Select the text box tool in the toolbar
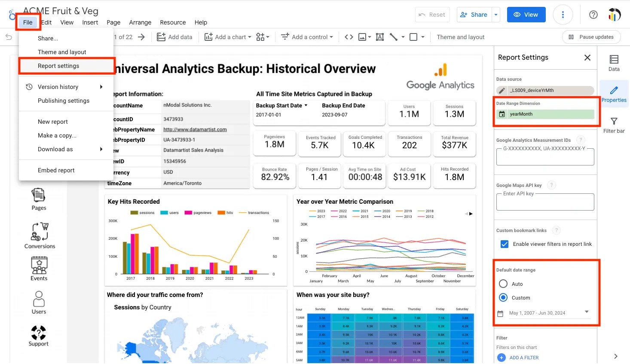Image resolution: width=630 pixels, height=364 pixels. click(x=379, y=37)
